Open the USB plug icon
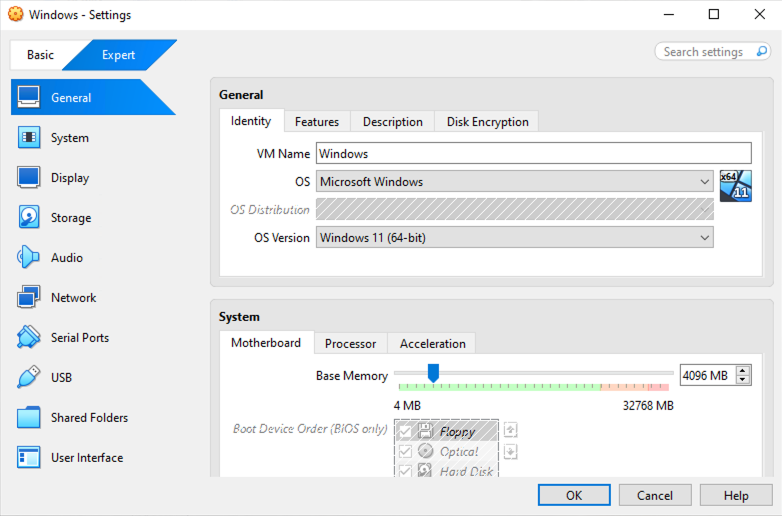 (28, 377)
